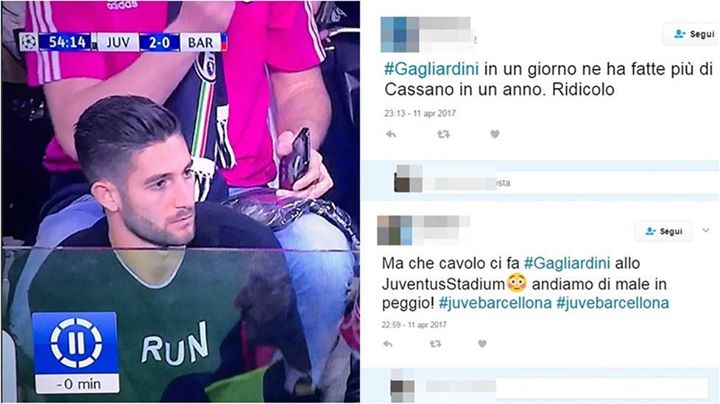Screen dimensions: 720x404
Task: Open first #juvebarcellona hashtag
Action: pos(495,303)
